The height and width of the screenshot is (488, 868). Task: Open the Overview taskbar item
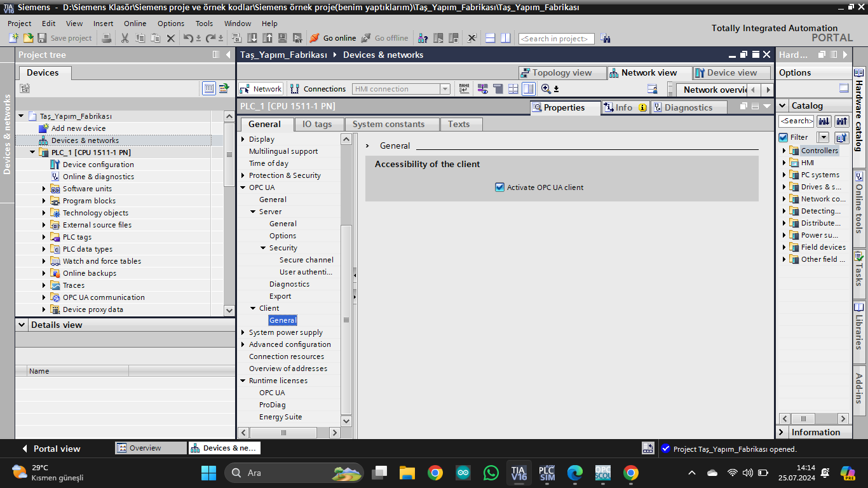click(151, 448)
